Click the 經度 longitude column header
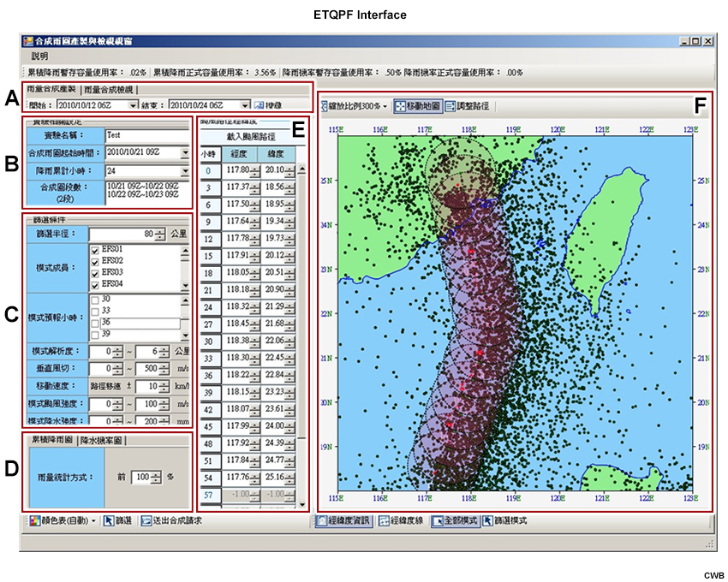This screenshot has height=582, width=728. [x=238, y=153]
